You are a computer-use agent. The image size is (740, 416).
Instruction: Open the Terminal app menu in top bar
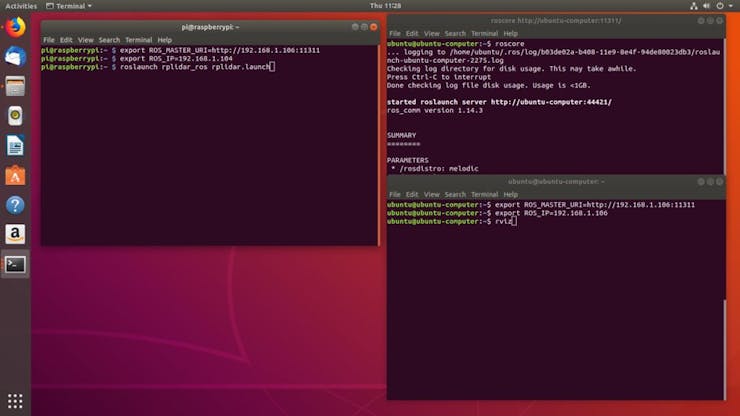click(x=69, y=6)
